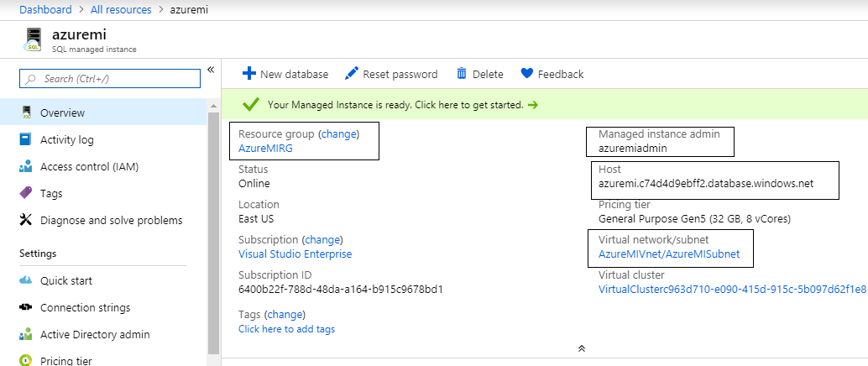The image size is (868, 366).
Task: Click the trash can Delete icon
Action: (x=462, y=74)
